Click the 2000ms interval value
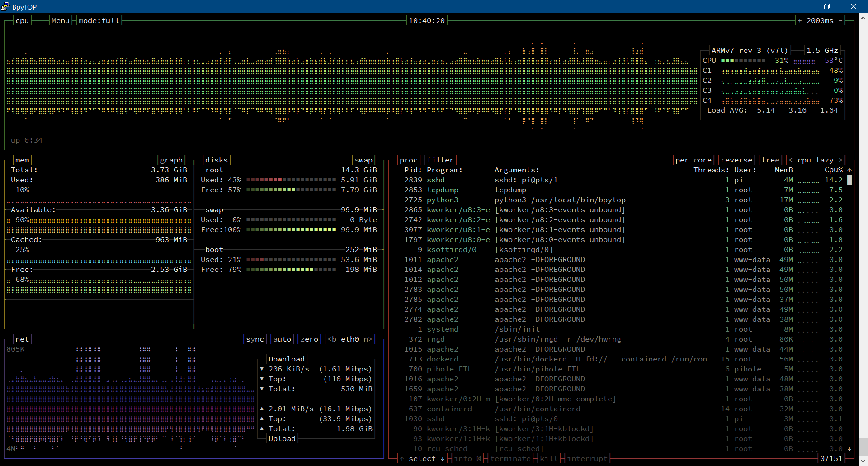Image resolution: width=868 pixels, height=466 pixels. 819,20
